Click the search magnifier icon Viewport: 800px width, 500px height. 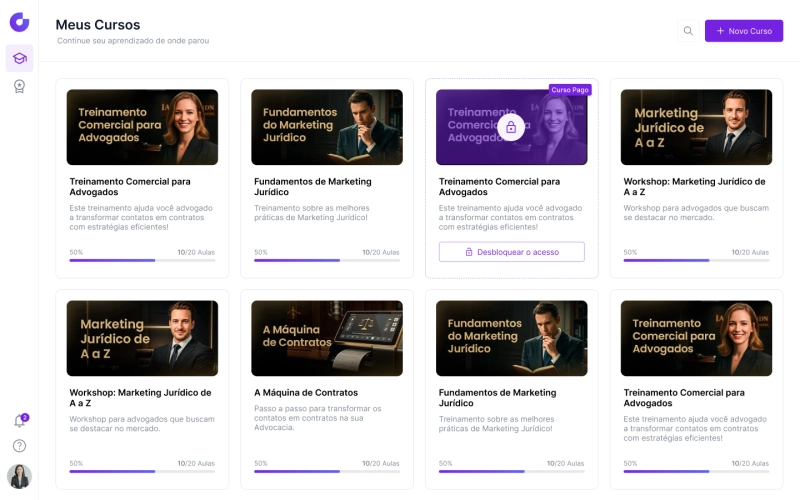click(x=688, y=31)
